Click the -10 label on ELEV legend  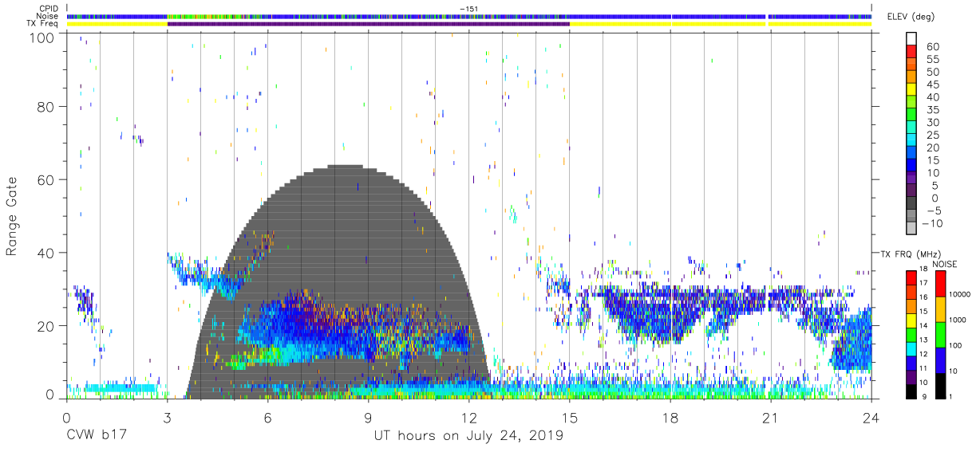[933, 224]
